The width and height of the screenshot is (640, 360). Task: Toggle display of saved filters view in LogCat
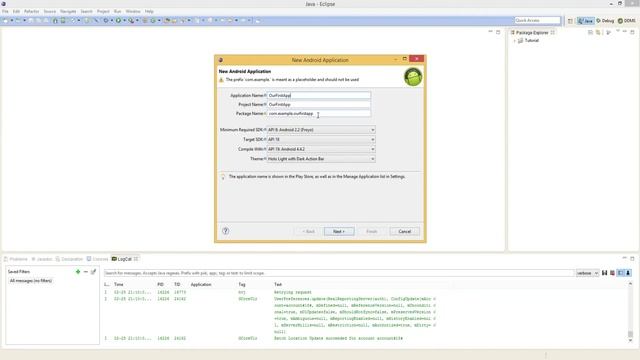click(x=620, y=273)
